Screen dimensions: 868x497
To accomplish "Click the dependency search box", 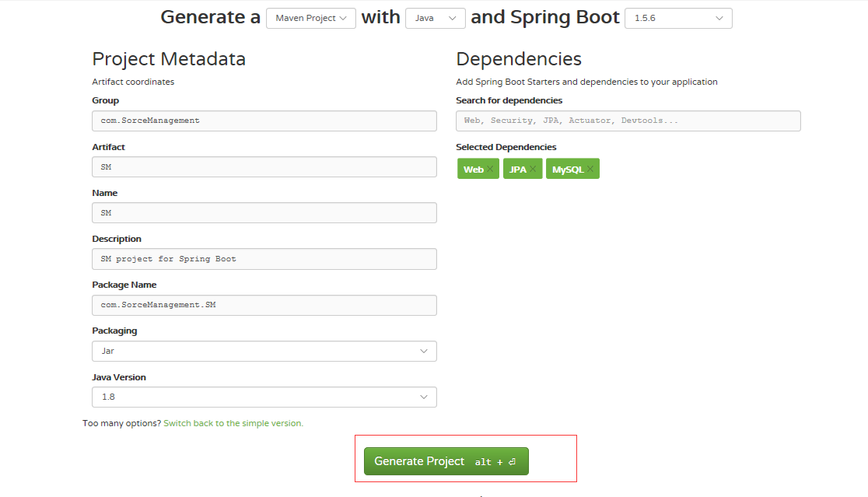I will pos(628,121).
